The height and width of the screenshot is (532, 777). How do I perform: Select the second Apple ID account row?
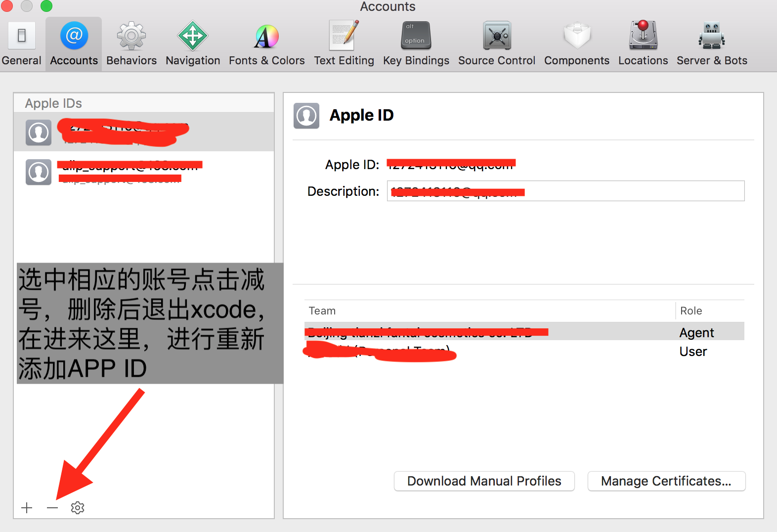(x=144, y=172)
